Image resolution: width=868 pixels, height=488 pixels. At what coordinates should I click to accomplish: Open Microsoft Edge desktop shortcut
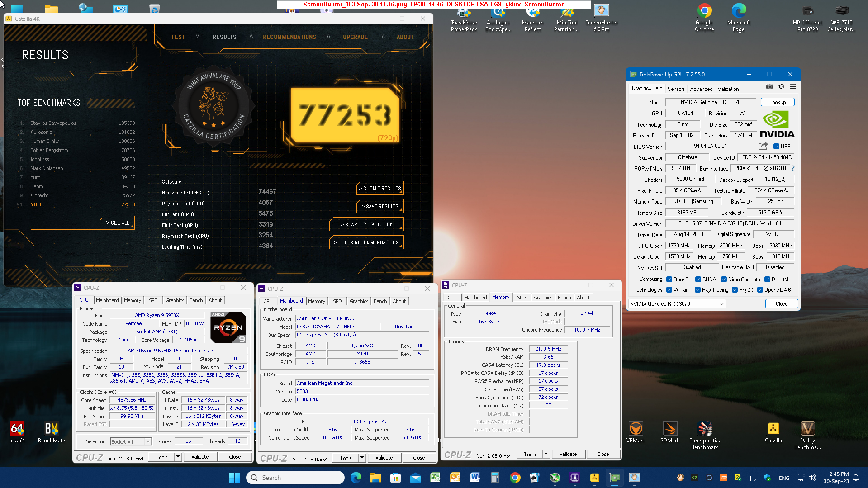coord(739,18)
